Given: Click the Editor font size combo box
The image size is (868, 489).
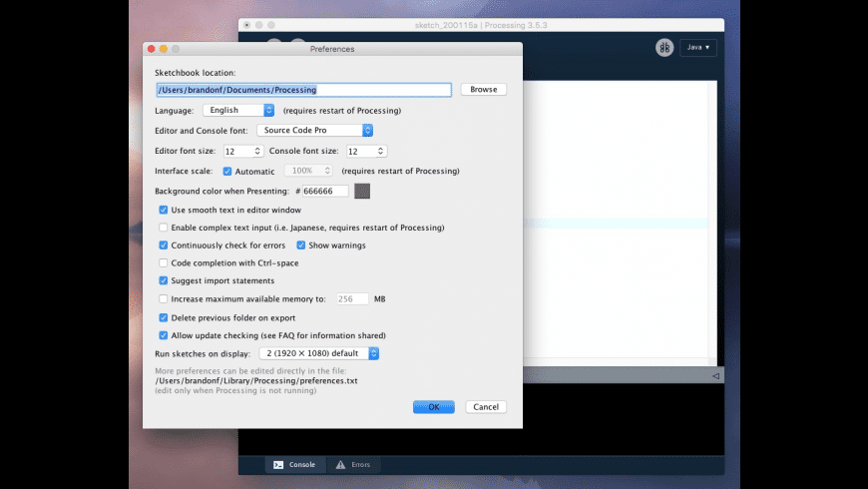Looking at the screenshot, I should [x=243, y=151].
